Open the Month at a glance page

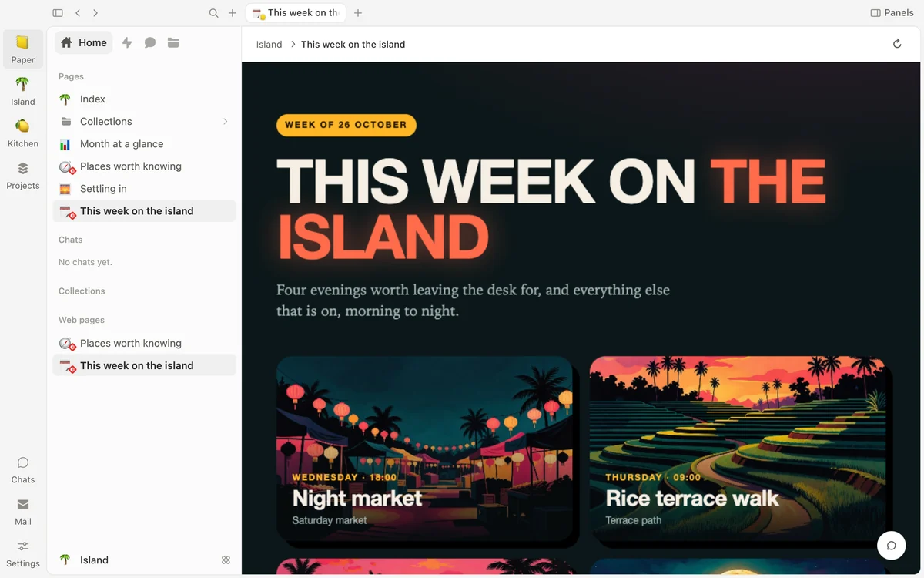coord(145,144)
